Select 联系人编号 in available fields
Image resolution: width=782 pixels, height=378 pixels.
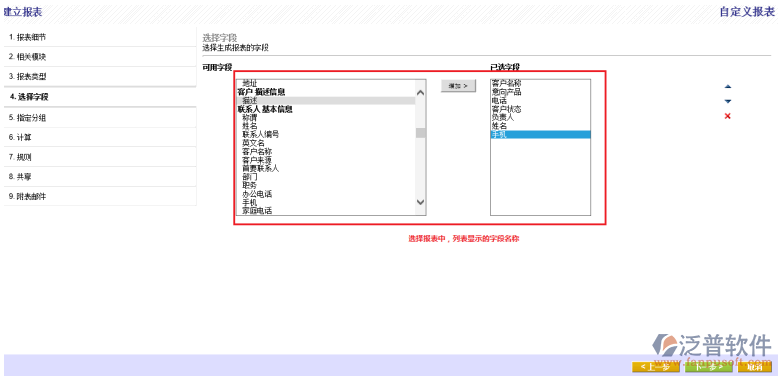pyautogui.click(x=260, y=135)
